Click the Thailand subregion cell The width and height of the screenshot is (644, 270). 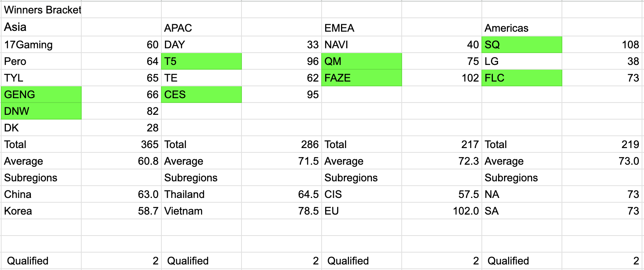[x=201, y=194]
